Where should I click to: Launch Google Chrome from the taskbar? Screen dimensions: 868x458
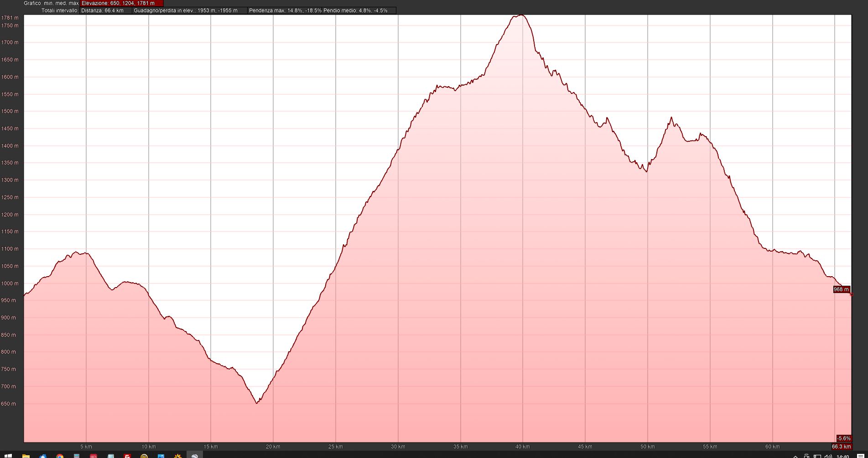click(60, 456)
